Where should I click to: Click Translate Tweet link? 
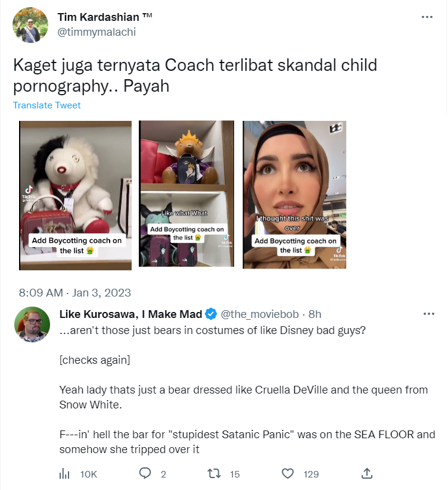coord(46,105)
